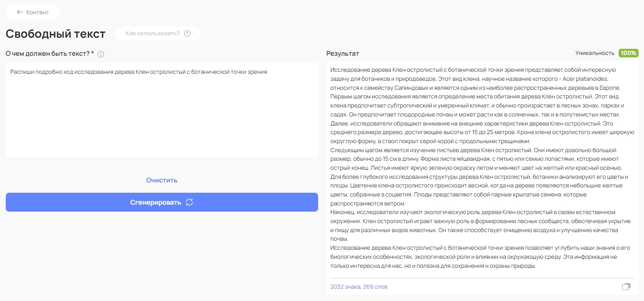Screen dimensions: 644x301
Task: Focus the text prompt input field
Action: click(x=162, y=110)
